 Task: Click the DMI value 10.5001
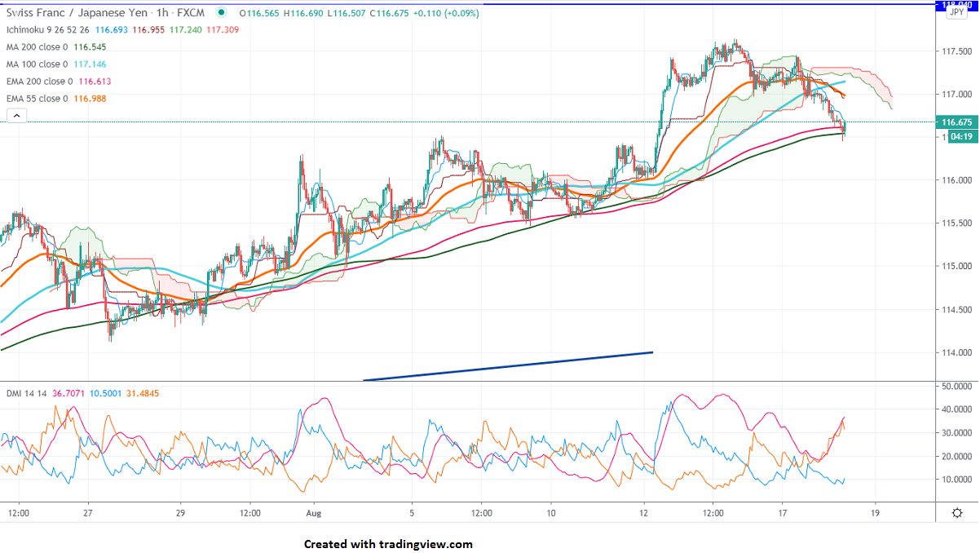click(105, 393)
